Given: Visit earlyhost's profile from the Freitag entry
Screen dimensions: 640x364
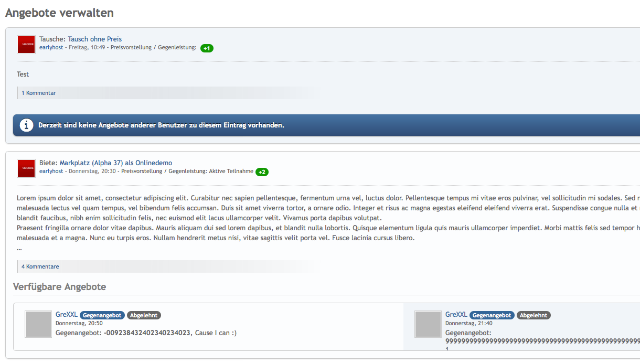Looking at the screenshot, I should pyautogui.click(x=51, y=48).
